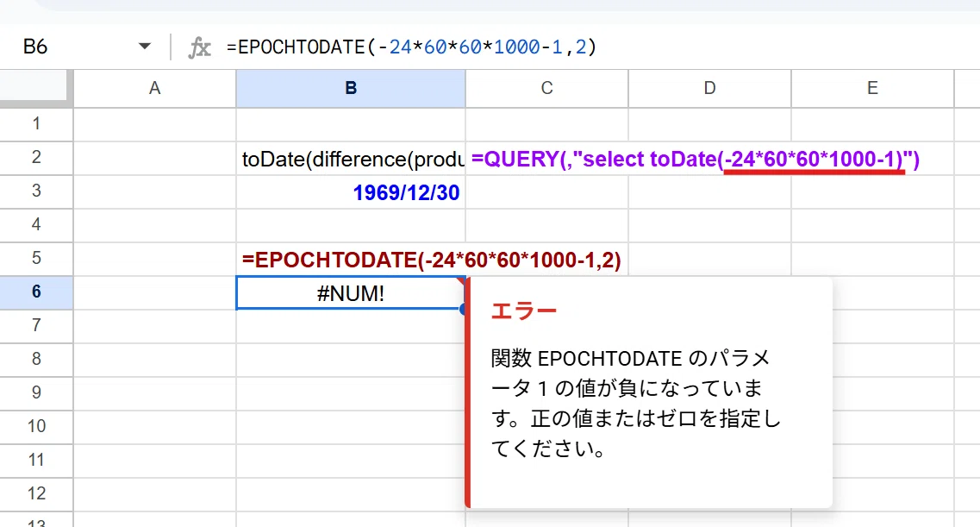Viewport: 980px width, 527px height.
Task: Select column C header
Action: [x=546, y=88]
